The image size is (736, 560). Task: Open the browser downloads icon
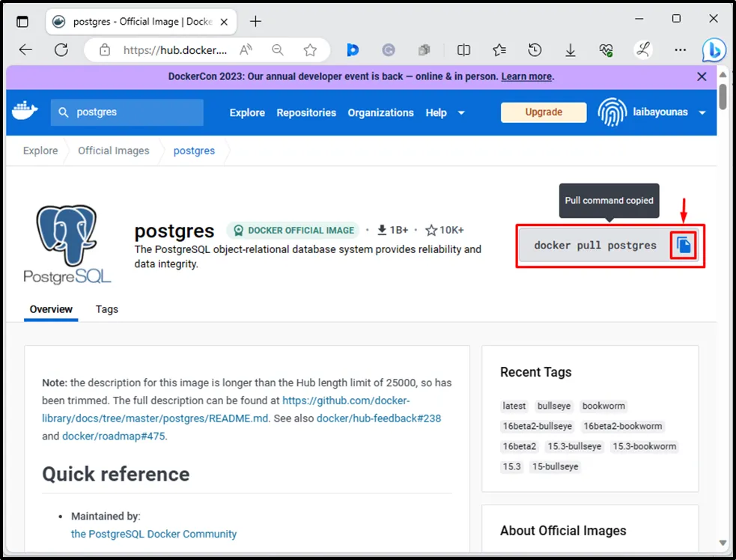click(571, 50)
